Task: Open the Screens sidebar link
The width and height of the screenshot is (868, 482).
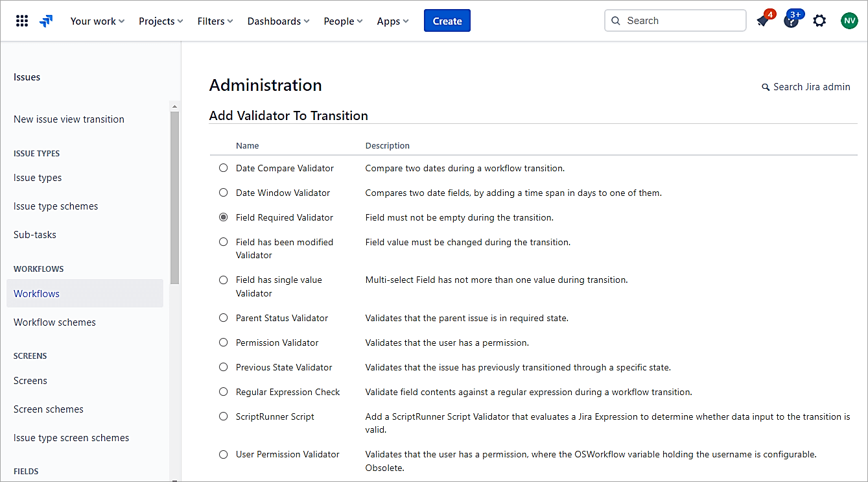Action: click(x=30, y=381)
